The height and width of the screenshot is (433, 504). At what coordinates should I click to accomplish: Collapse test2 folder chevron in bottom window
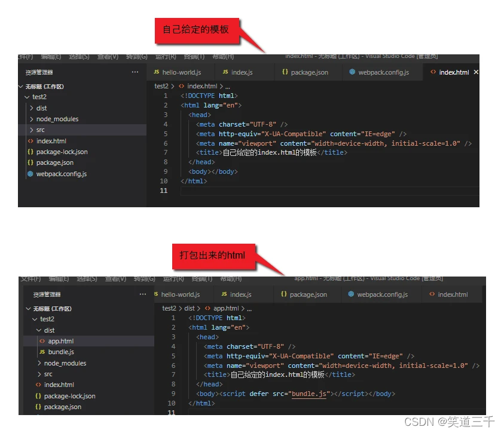[35, 319]
